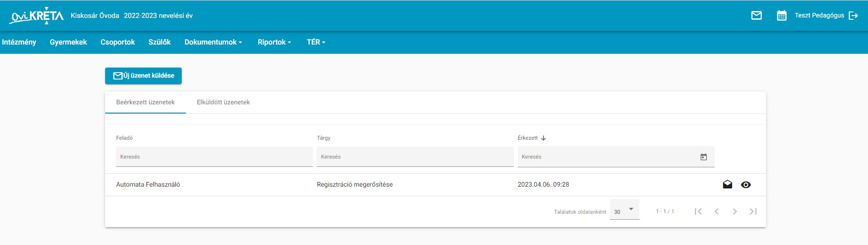Screen dimensions: 868x245
Task: Expand the Dokumentumok dropdown menu
Action: (213, 42)
